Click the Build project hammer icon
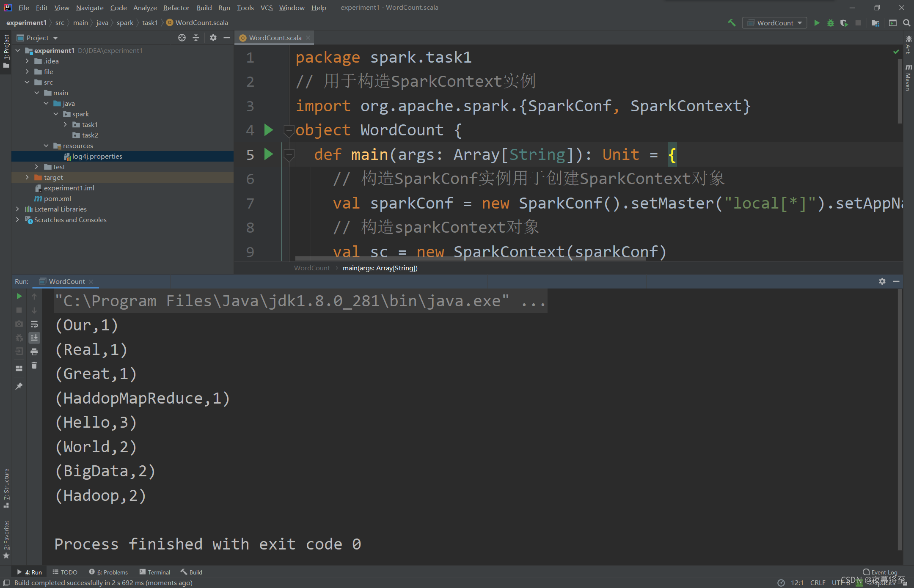Viewport: 914px width, 588px height. 731,23
